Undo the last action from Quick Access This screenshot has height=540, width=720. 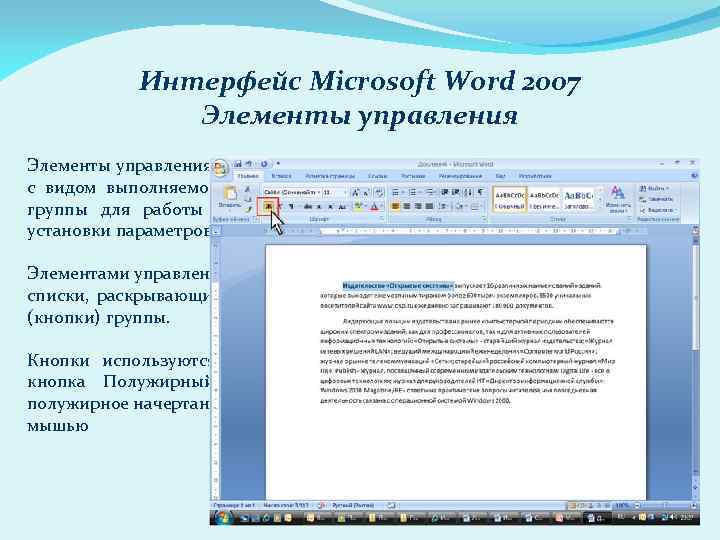tap(248, 164)
